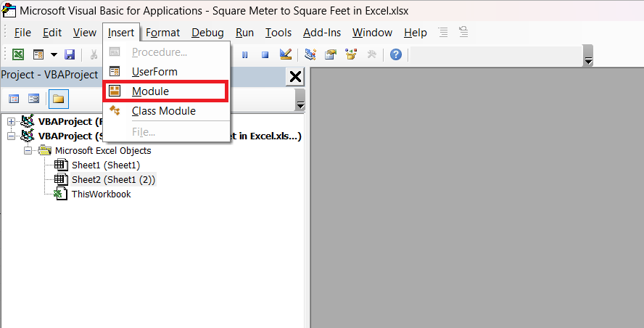
Task: Open the Help menu
Action: pos(416,33)
